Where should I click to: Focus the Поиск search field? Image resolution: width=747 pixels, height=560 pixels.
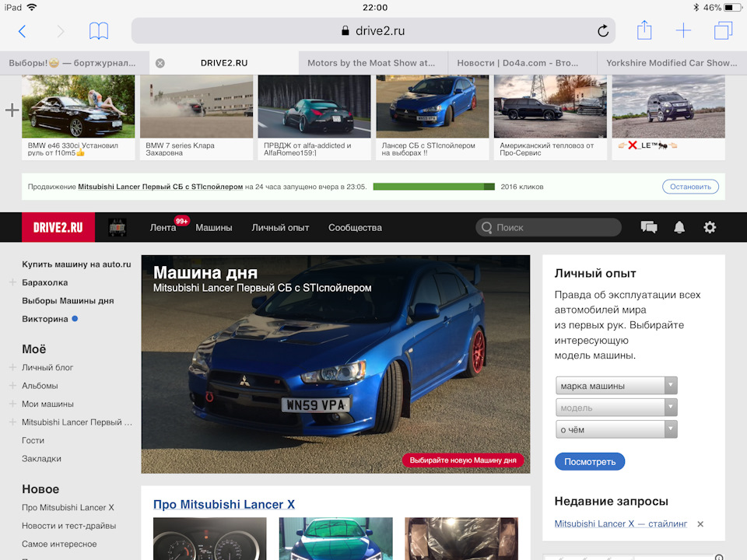pos(549,228)
